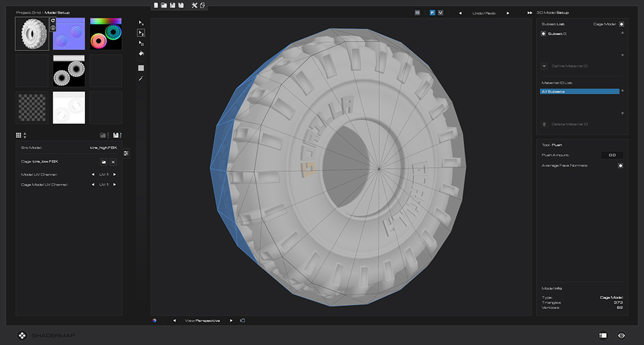This screenshot has height=345, width=644.
Task: Open the settings wrench and screwdriver icon
Action: coord(194,5)
